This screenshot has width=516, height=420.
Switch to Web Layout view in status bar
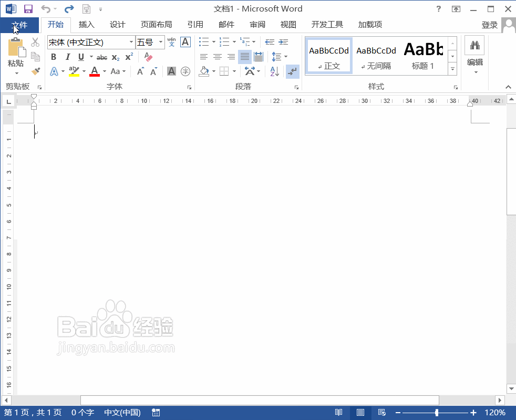[381, 413]
